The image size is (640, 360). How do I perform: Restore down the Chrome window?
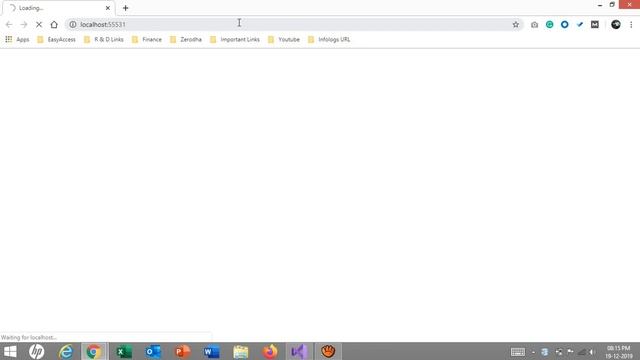pyautogui.click(x=612, y=5)
